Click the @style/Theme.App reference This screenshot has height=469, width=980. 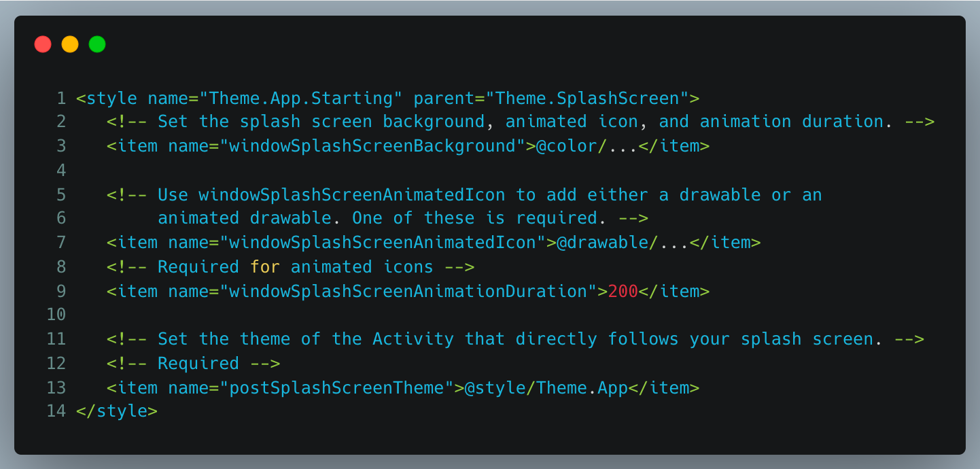tap(546, 387)
